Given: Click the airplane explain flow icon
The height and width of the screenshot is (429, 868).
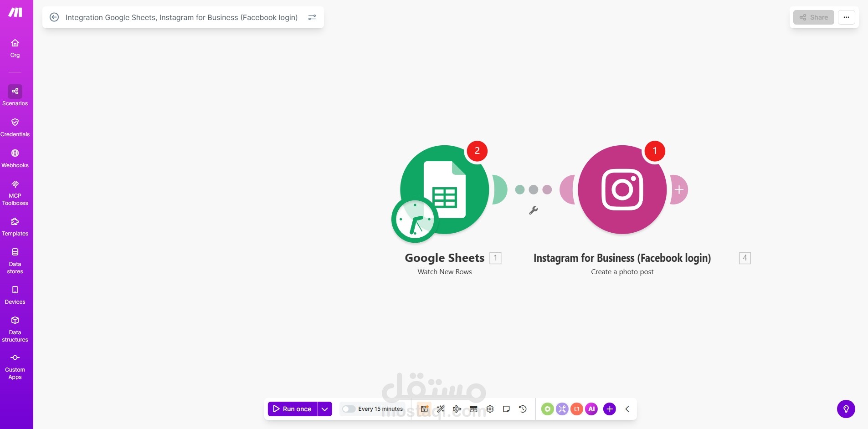Looking at the screenshot, I should [457, 409].
